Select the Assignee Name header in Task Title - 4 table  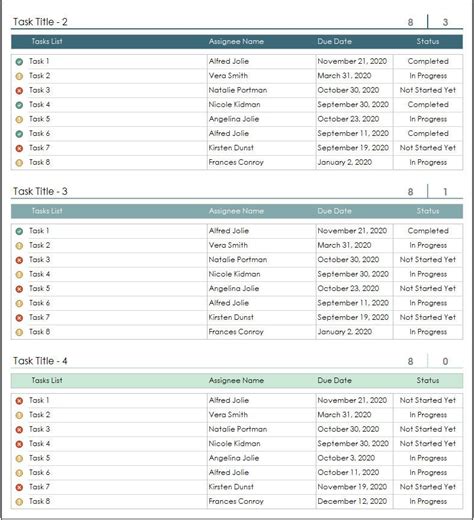236,380
